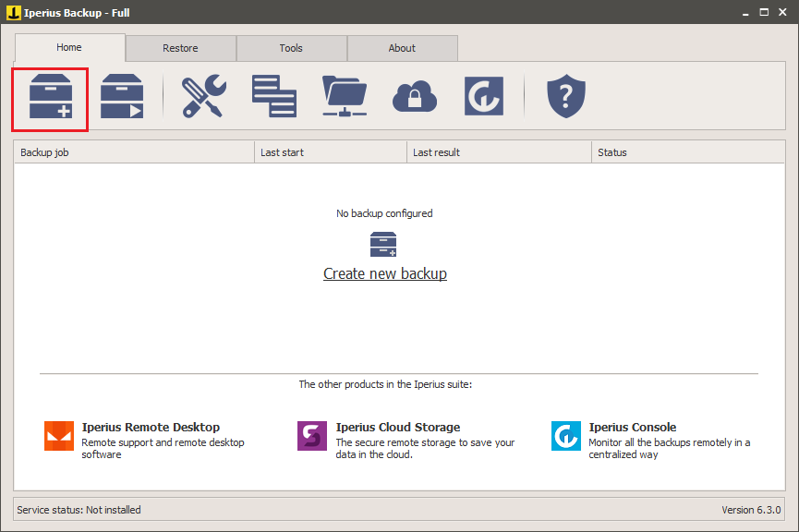Image resolution: width=799 pixels, height=532 pixels.
Task: Click the Create new backup link
Action: click(x=385, y=273)
